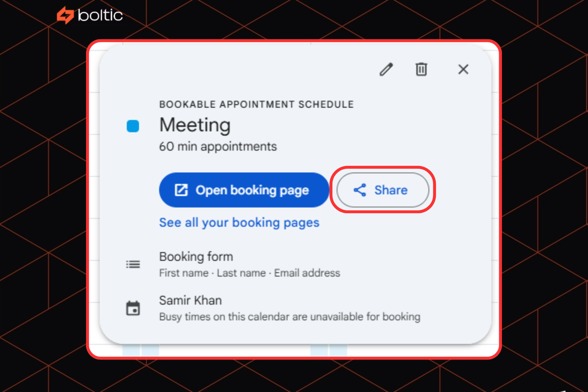Click the list icon next to Booking form

(x=133, y=264)
